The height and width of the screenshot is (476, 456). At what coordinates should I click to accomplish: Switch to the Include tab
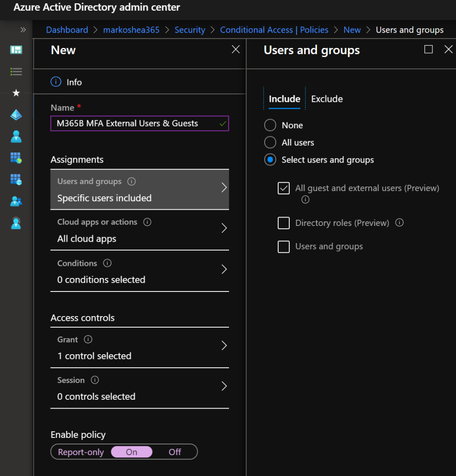pos(284,99)
